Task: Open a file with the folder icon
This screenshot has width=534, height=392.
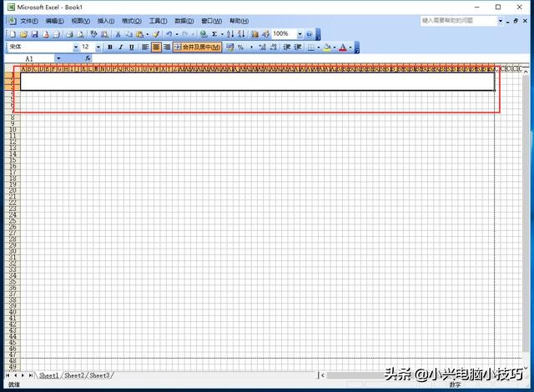Action: pyautogui.click(x=23, y=34)
